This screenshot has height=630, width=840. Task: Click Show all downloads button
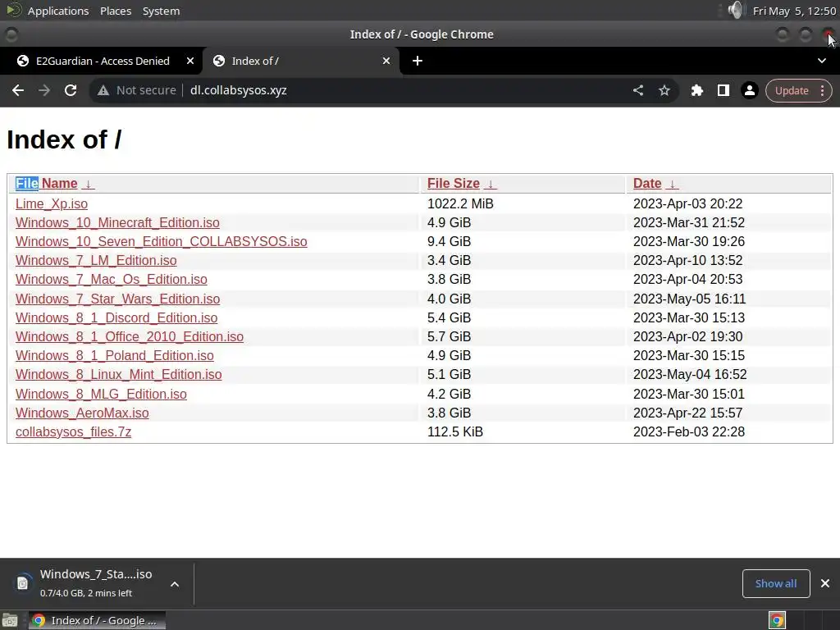click(776, 583)
